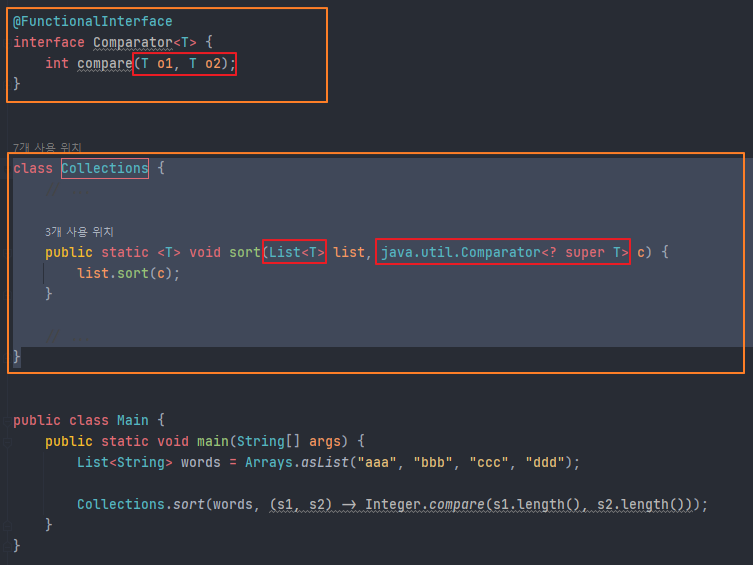Click the 'List<T>' parameter type
The height and width of the screenshot is (565, 753).
coord(296,252)
